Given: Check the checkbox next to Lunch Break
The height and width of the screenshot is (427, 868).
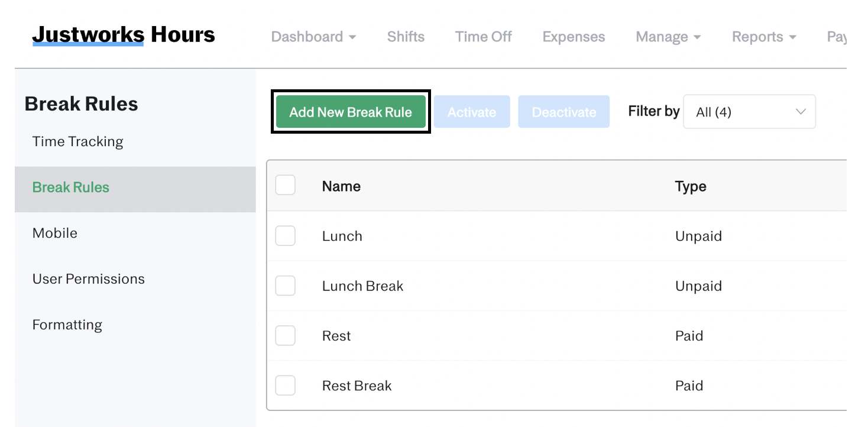Looking at the screenshot, I should coord(285,285).
